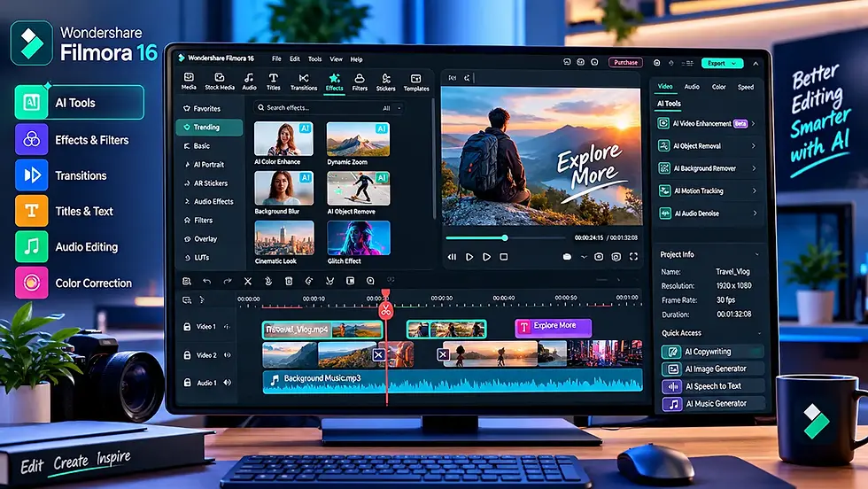
Task: Expand AI Motion Tracking chevron
Action: tap(755, 190)
